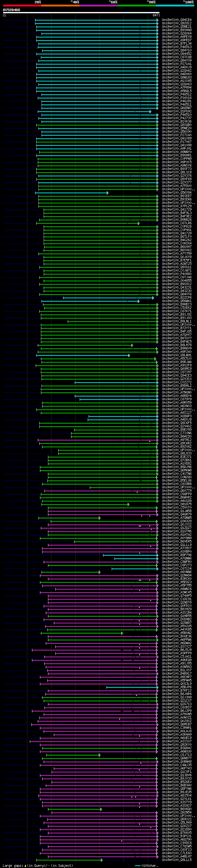
Task: Select hit UniRef100_Q9ZUC2
Action: pyautogui.click(x=176, y=23)
